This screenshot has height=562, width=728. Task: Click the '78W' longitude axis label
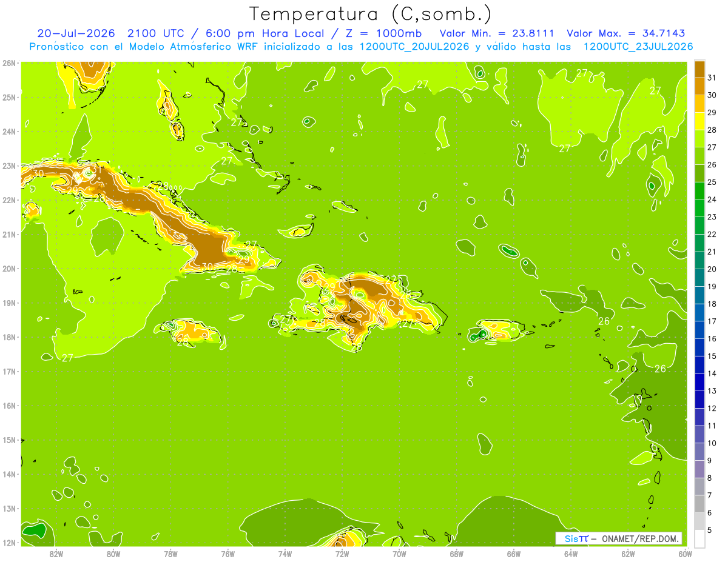pos(170,554)
